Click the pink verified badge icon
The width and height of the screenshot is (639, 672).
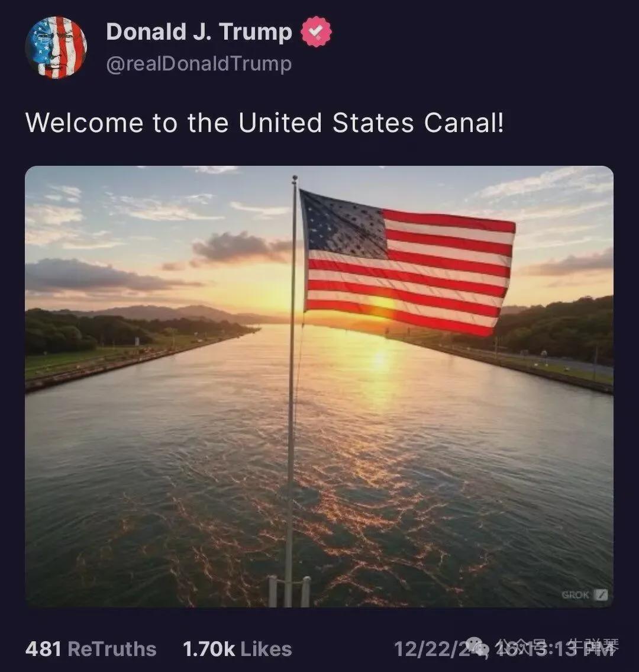pos(317,33)
